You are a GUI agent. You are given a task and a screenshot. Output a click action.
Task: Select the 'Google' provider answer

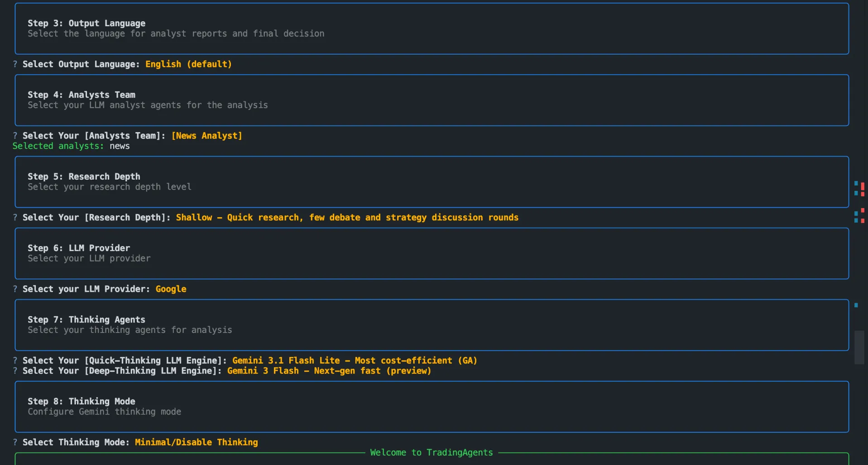coord(171,289)
